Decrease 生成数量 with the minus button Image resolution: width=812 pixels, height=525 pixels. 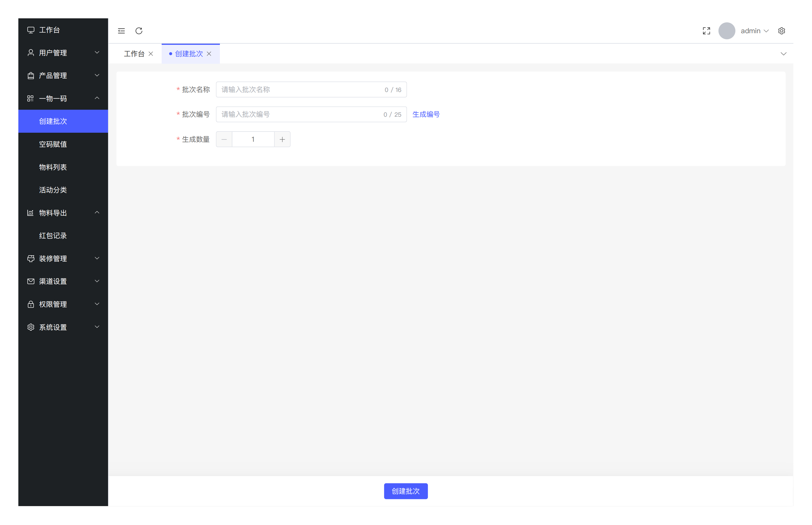tap(224, 139)
